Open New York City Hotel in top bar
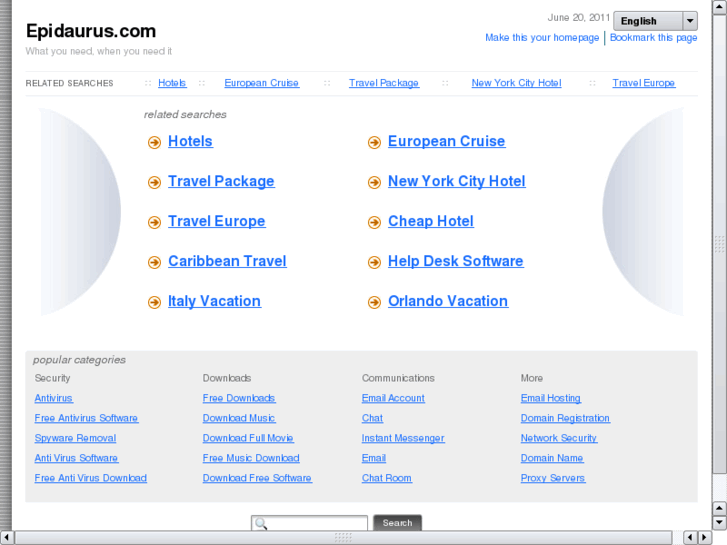Viewport: 727px width, 545px height. point(517,83)
